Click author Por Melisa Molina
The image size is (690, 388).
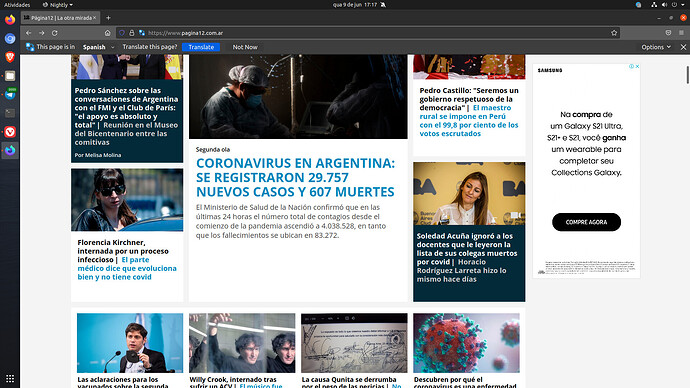point(98,155)
